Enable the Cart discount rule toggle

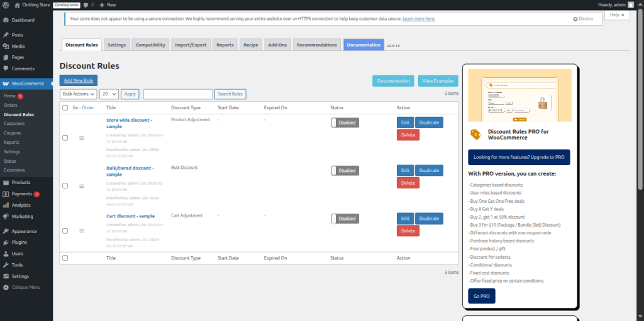pos(345,219)
